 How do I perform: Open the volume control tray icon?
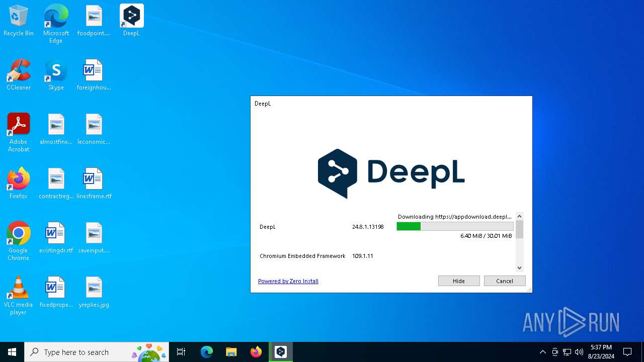579,352
